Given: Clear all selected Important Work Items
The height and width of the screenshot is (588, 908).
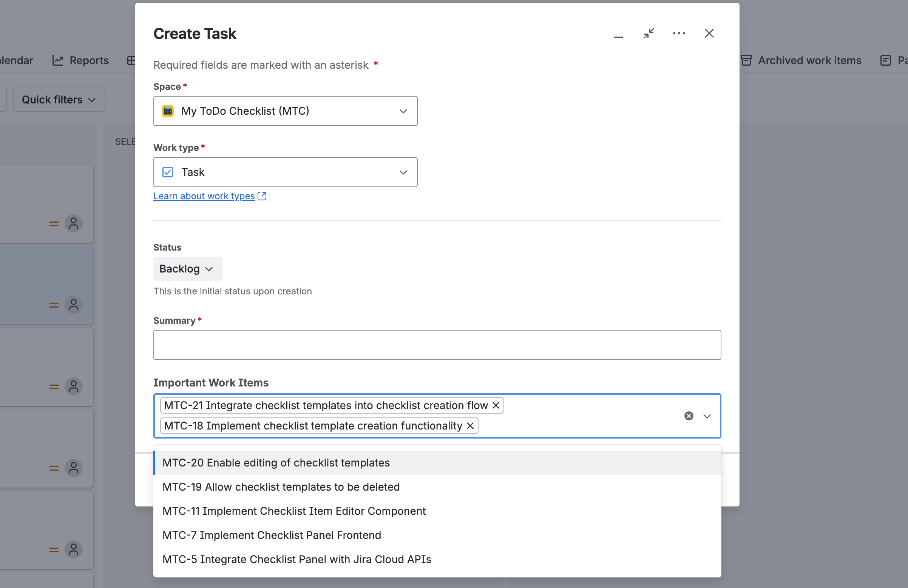Looking at the screenshot, I should point(689,416).
